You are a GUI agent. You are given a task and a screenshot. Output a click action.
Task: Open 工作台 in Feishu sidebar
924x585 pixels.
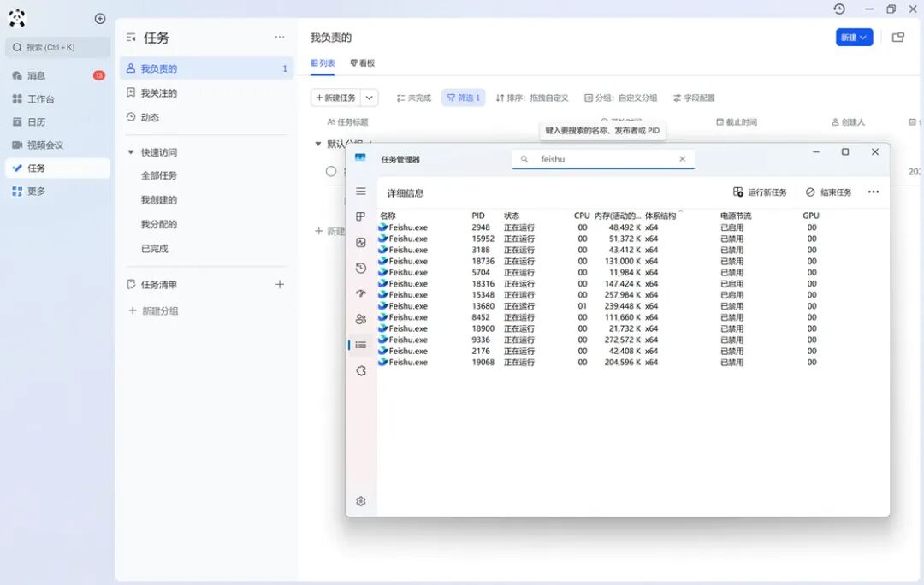(x=58, y=99)
